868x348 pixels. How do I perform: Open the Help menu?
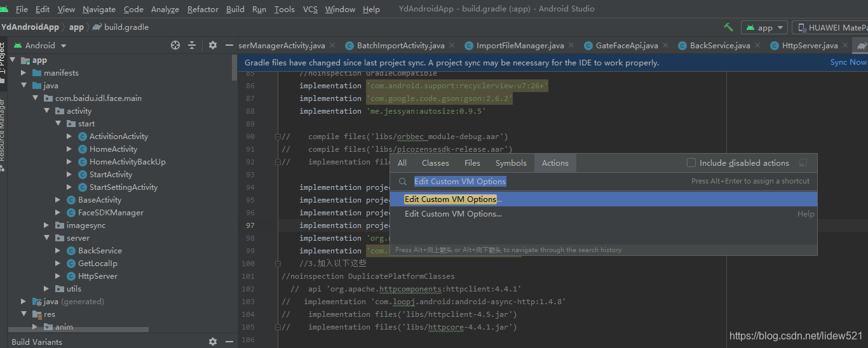[x=371, y=10]
